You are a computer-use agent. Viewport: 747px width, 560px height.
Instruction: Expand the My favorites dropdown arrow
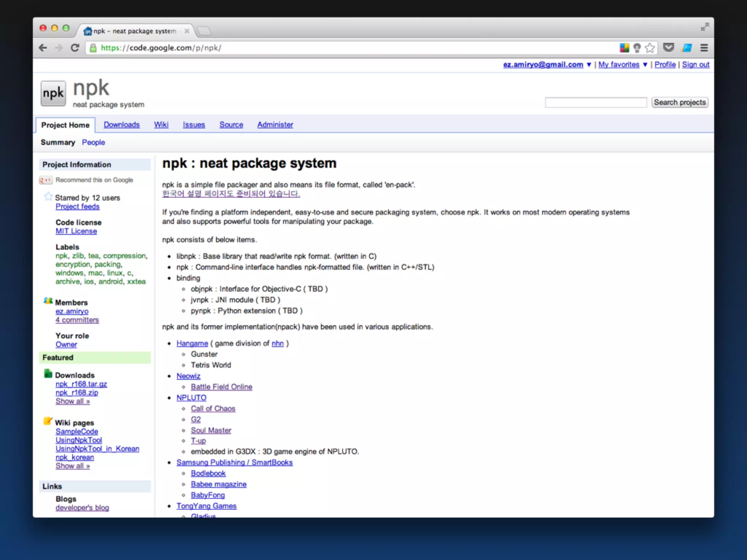click(645, 65)
